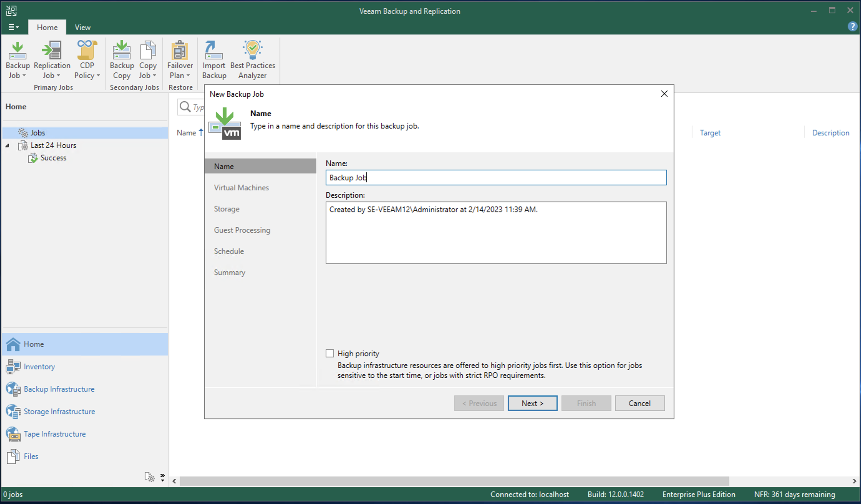Open the main application menu button
The width and height of the screenshot is (861, 504).
pyautogui.click(x=13, y=27)
